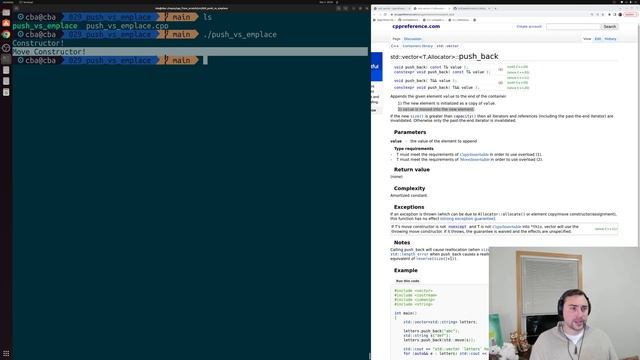The width and height of the screenshot is (640, 360).
Task: Switch to the third Chrome tab
Action: (472, 8)
